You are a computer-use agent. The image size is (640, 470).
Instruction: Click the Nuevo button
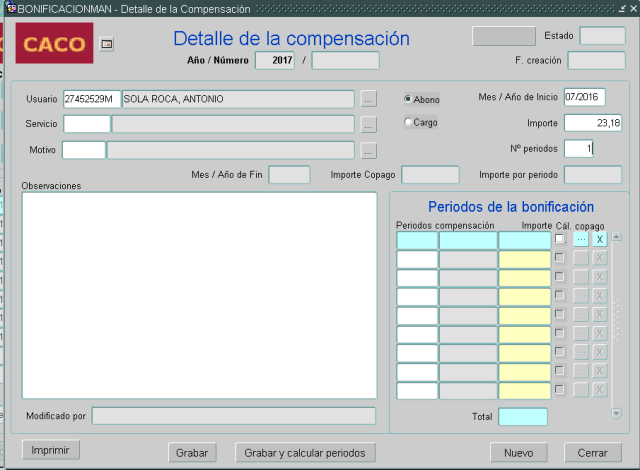[518, 452]
